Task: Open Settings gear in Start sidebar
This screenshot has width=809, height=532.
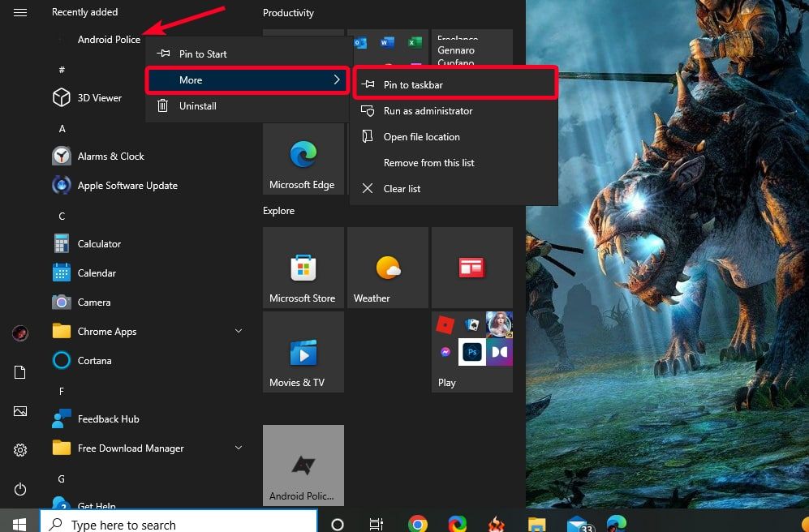Action: (20, 450)
